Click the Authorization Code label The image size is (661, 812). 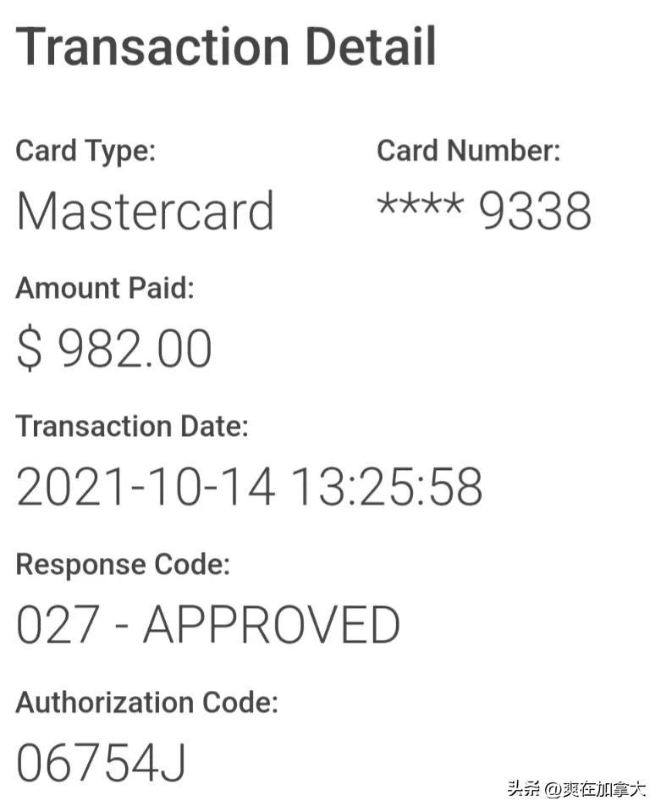147,702
